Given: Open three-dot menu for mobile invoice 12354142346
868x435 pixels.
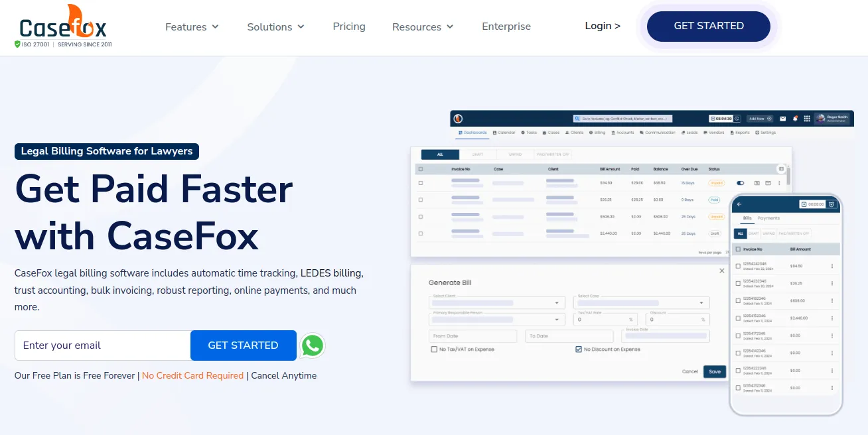Looking at the screenshot, I should pos(832,353).
